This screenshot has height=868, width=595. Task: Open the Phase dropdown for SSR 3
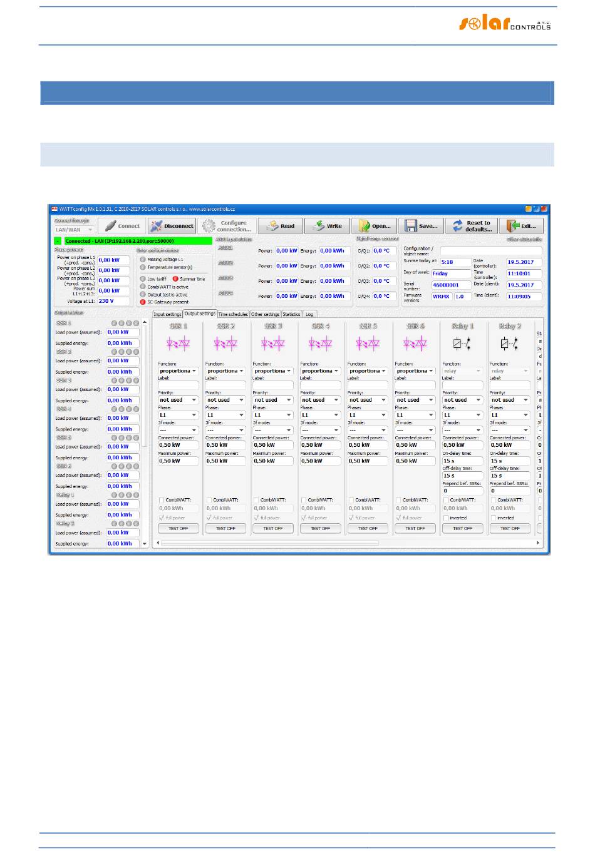coord(273,415)
